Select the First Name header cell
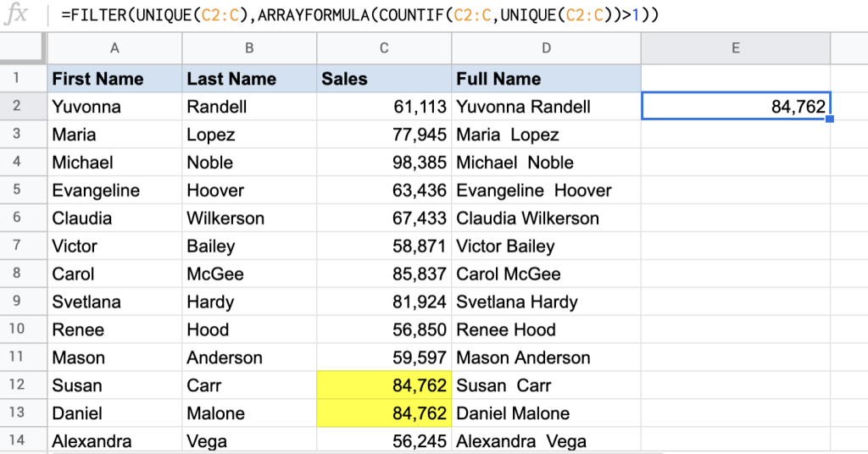This screenshot has width=868, height=454. pyautogui.click(x=114, y=79)
